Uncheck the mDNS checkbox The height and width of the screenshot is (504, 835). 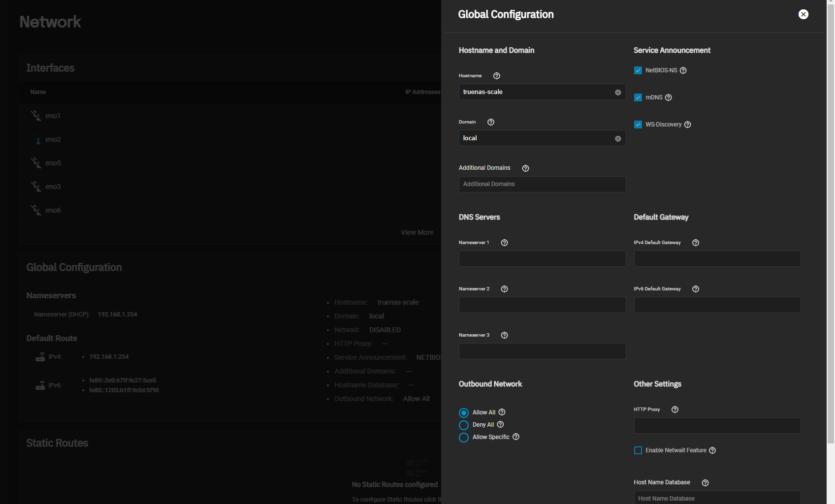[x=638, y=97]
